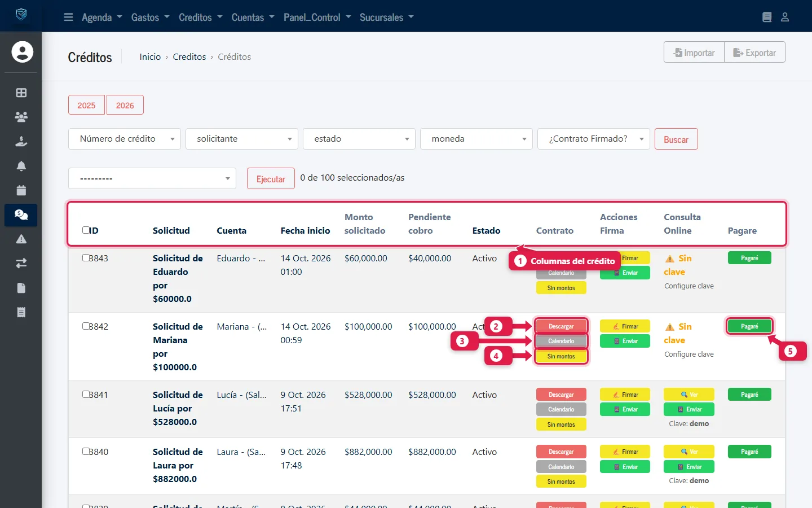The height and width of the screenshot is (508, 812).
Task: Expand the Gastos menu
Action: [x=150, y=17]
